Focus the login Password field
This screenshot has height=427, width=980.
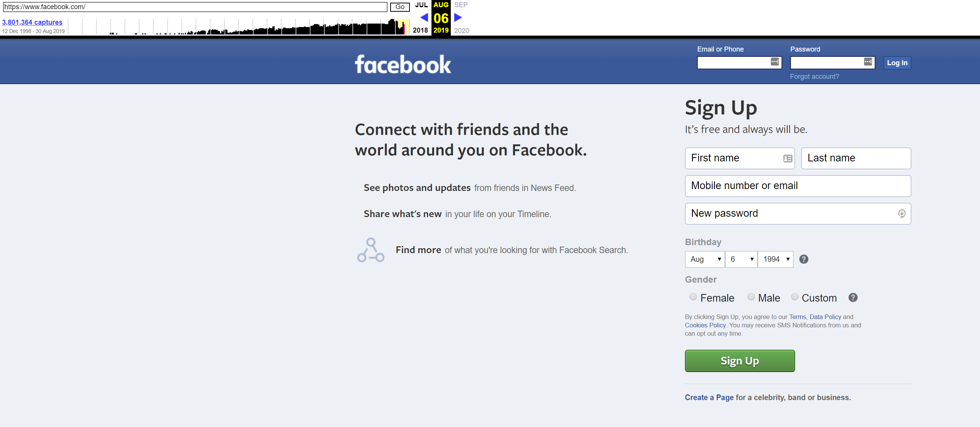click(x=832, y=63)
